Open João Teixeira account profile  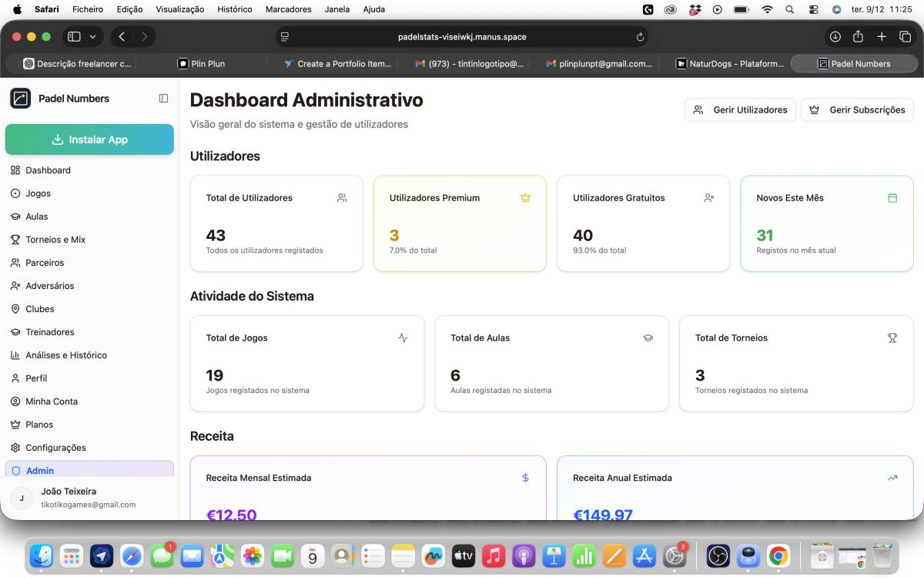89,498
